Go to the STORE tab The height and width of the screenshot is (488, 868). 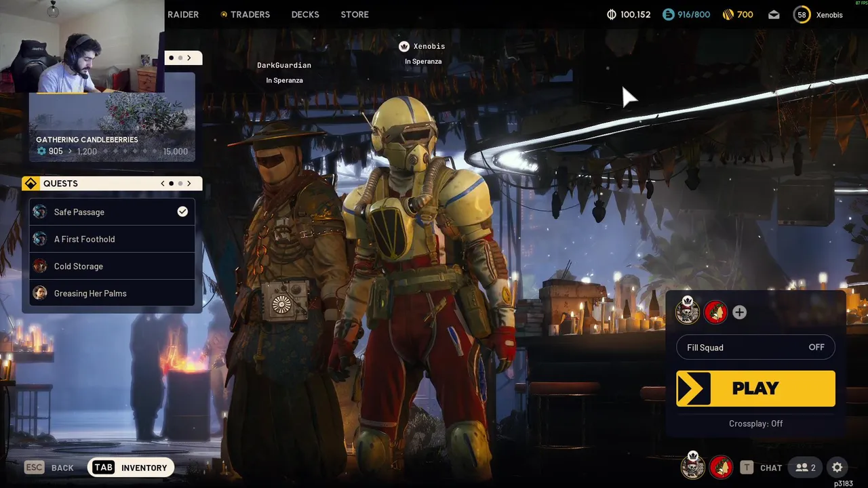(355, 14)
